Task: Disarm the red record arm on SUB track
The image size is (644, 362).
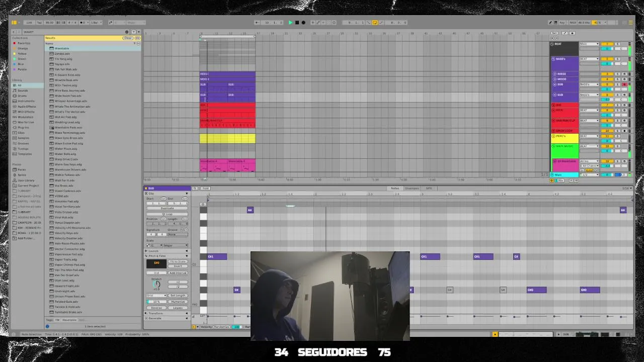Action: click(x=624, y=84)
